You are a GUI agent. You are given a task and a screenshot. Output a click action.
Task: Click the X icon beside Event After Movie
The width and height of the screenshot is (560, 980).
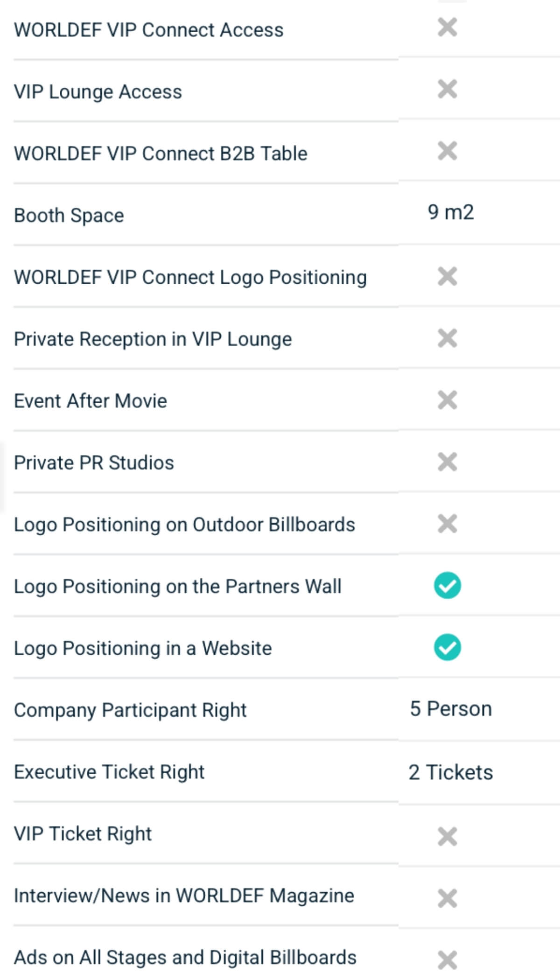[447, 400]
